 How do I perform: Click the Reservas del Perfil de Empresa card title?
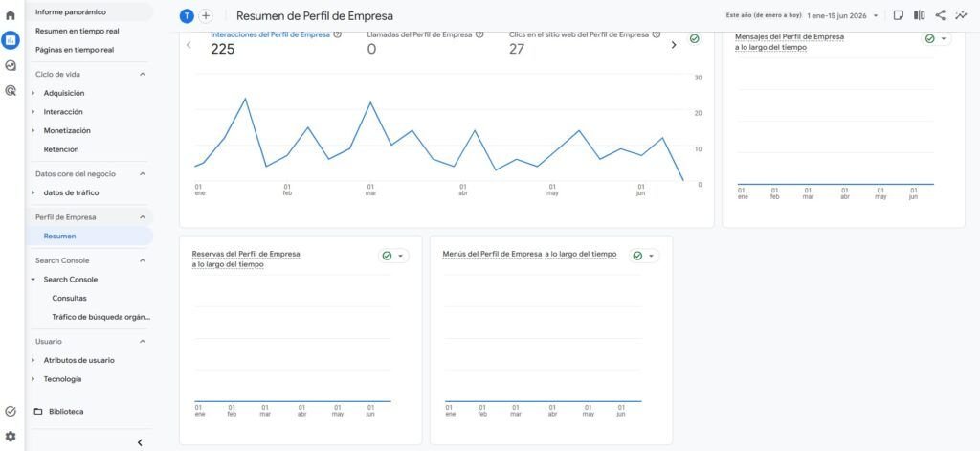pos(246,259)
